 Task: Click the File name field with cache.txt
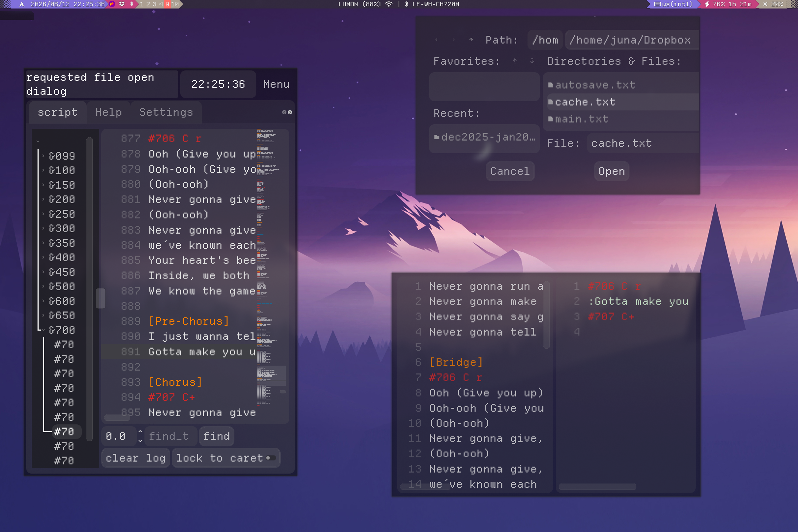(643, 143)
